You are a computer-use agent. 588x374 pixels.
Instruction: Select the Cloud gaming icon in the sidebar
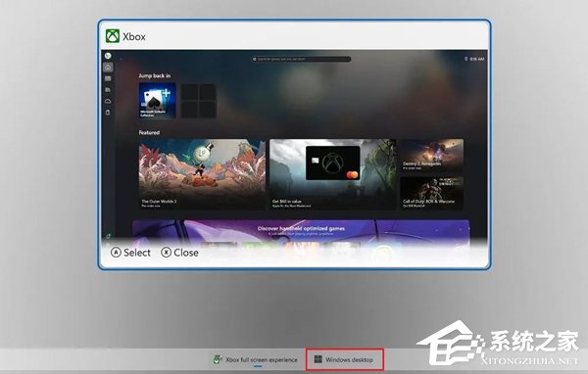(108, 101)
